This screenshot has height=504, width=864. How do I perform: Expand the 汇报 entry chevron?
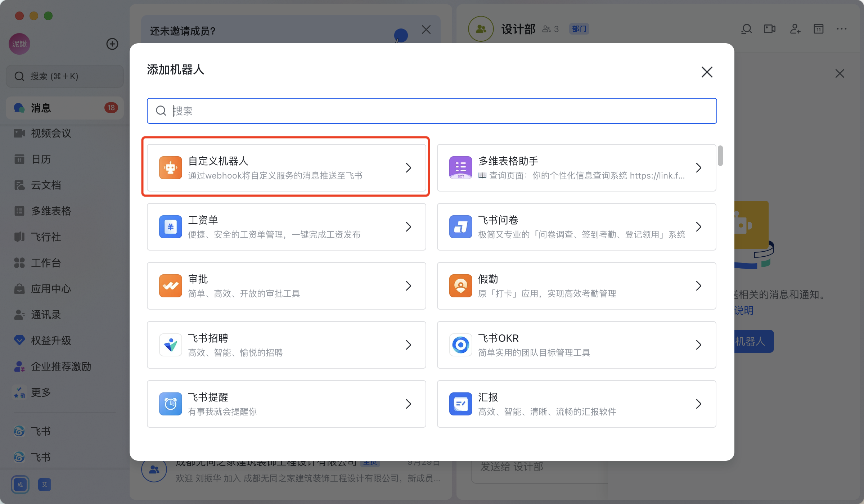(x=698, y=404)
